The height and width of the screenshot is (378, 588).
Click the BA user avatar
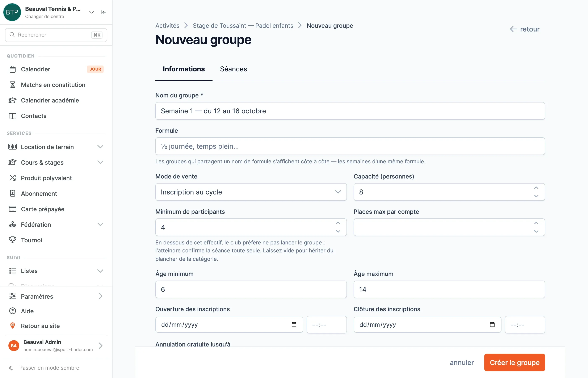click(14, 346)
